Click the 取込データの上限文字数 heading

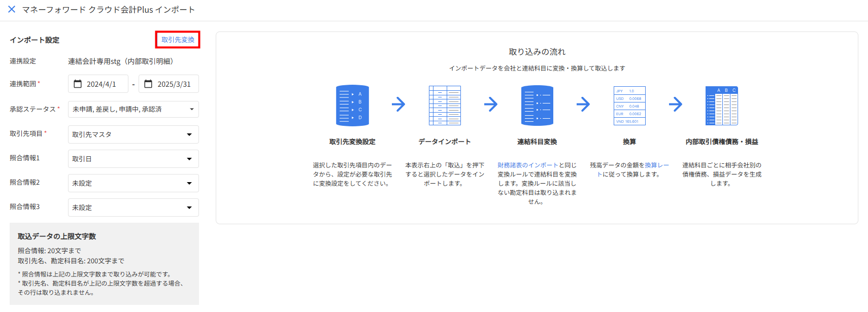(x=57, y=236)
